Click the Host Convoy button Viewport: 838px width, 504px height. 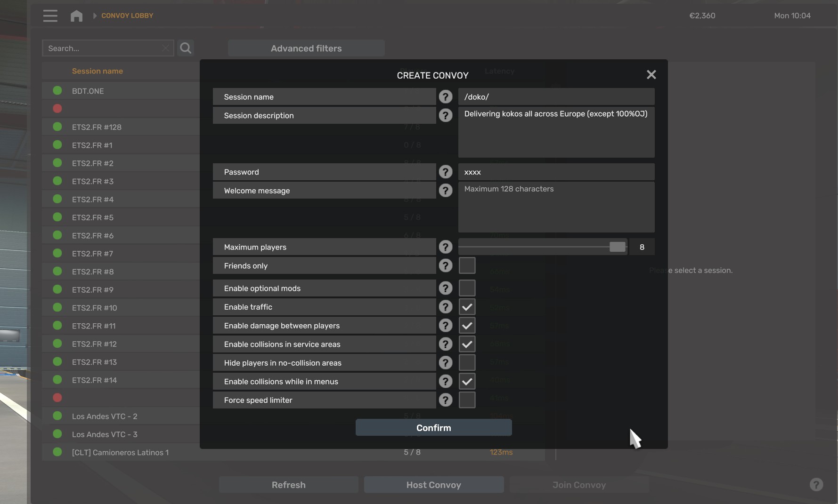pos(433,485)
